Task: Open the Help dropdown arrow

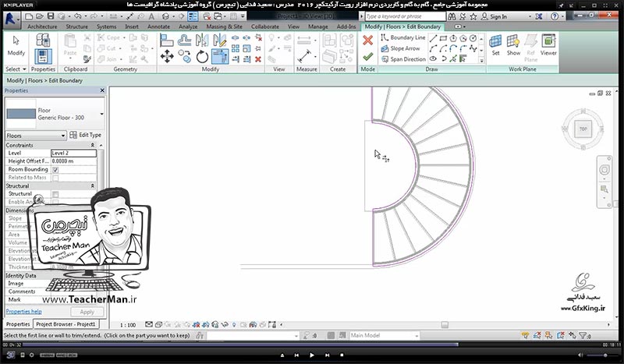Action: [x=563, y=16]
